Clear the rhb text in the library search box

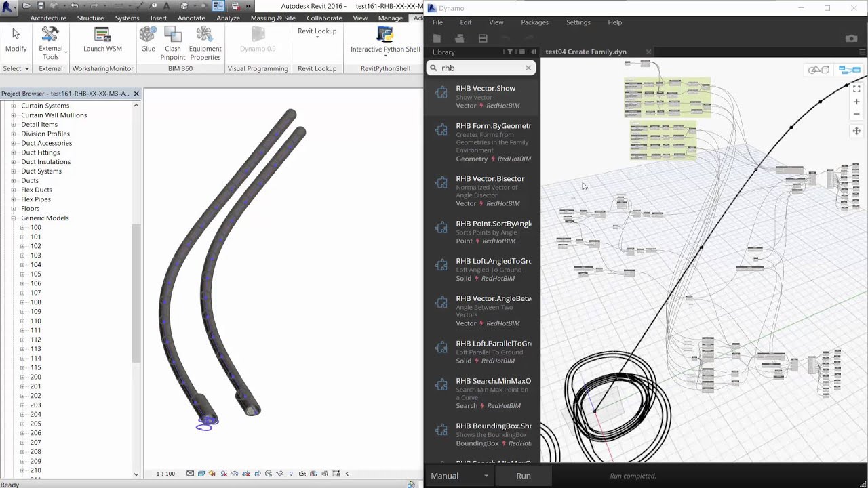tap(528, 68)
